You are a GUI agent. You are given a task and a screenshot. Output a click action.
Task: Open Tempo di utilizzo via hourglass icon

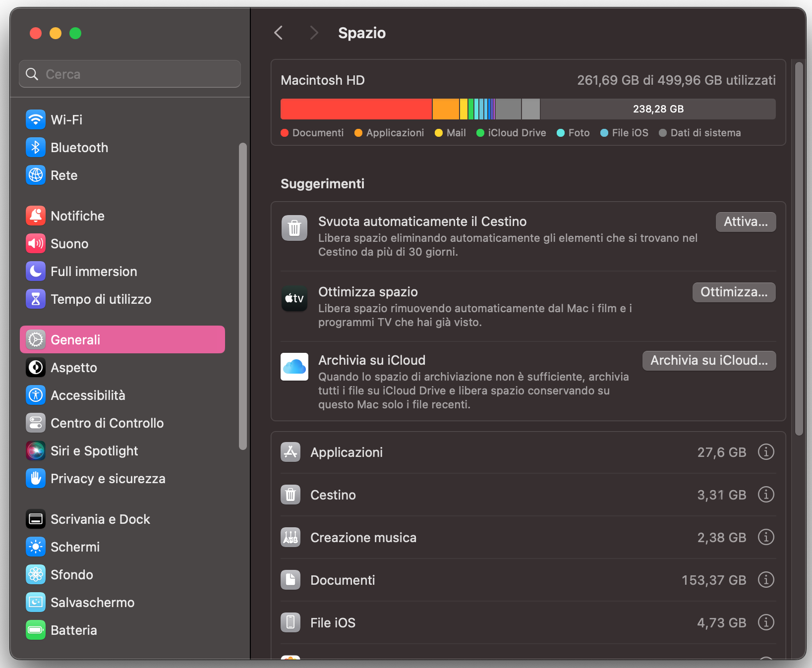[35, 299]
